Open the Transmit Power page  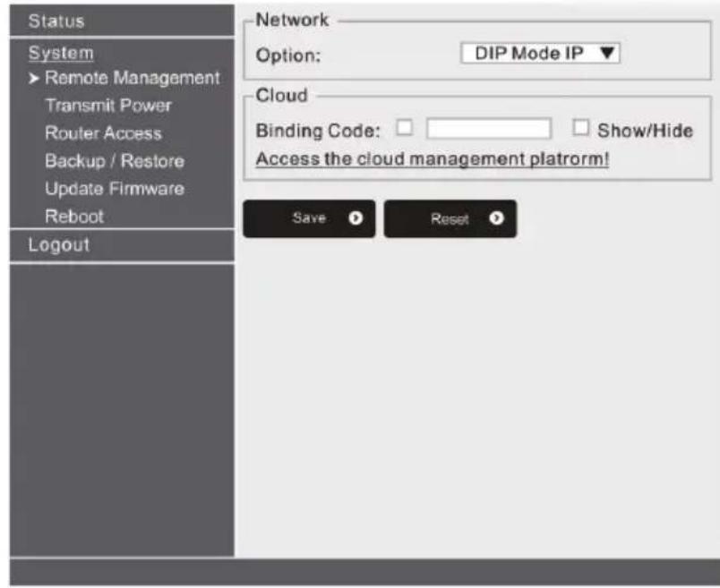pyautogui.click(x=108, y=106)
